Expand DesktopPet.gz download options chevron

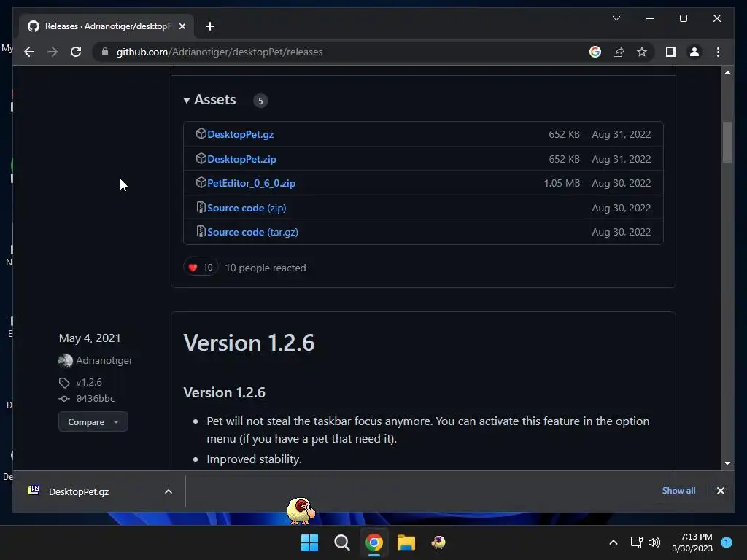click(x=169, y=492)
